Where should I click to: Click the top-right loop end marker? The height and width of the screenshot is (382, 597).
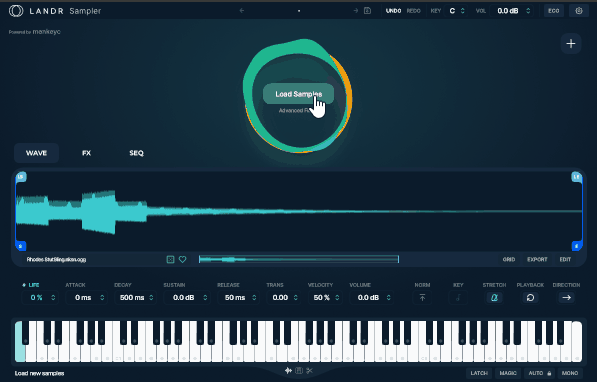576,177
